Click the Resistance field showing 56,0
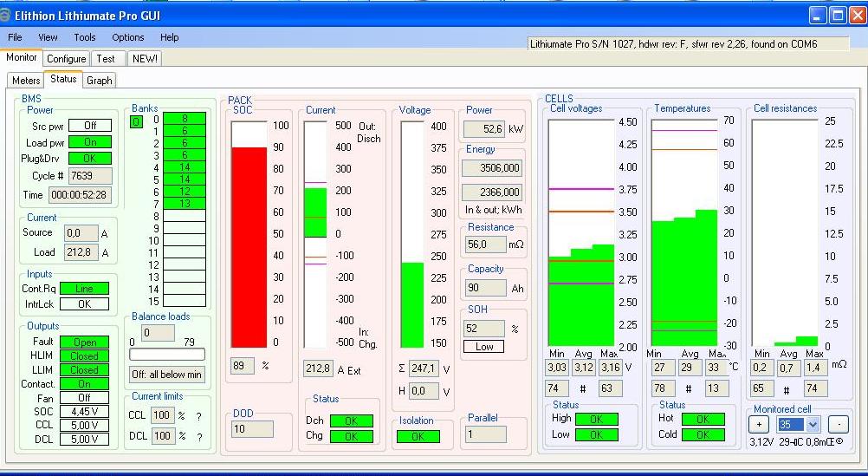868x476 pixels. coord(485,245)
